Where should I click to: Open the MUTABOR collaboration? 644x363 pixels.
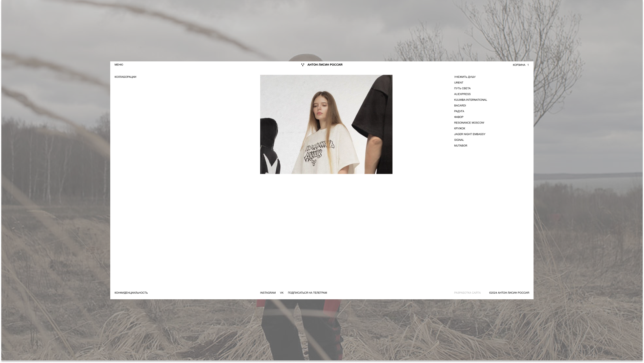461,146
